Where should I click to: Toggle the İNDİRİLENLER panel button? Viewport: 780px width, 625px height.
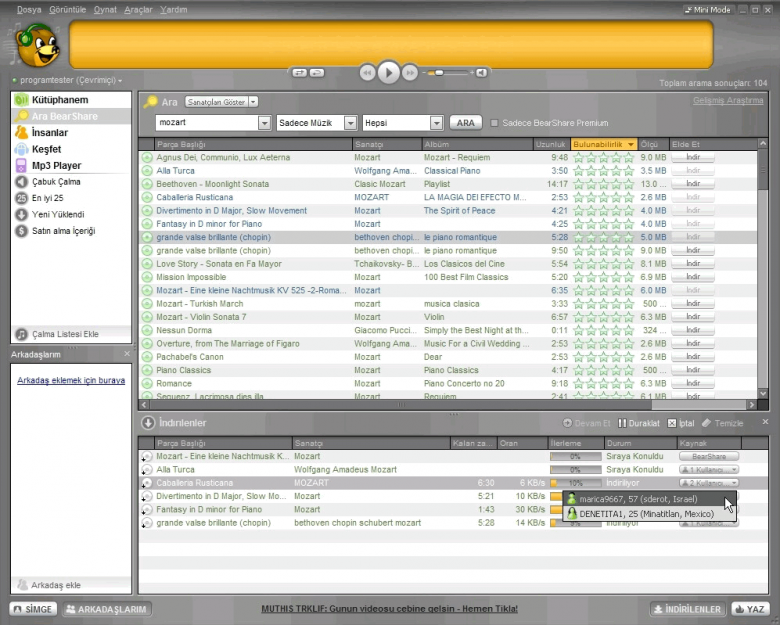pyautogui.click(x=687, y=609)
